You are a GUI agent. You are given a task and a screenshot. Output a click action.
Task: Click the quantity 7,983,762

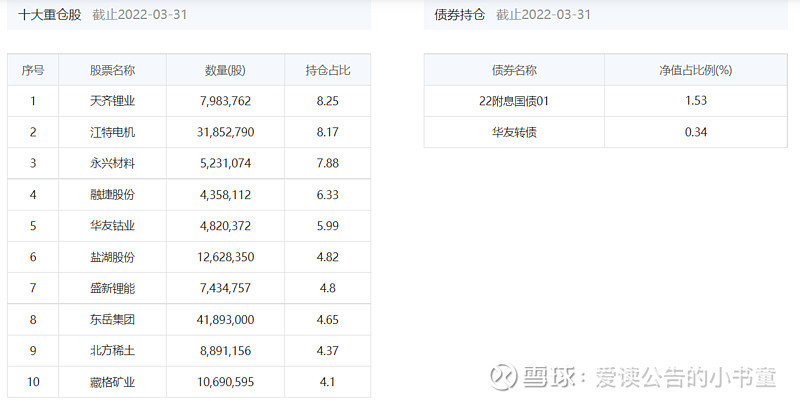pos(226,101)
